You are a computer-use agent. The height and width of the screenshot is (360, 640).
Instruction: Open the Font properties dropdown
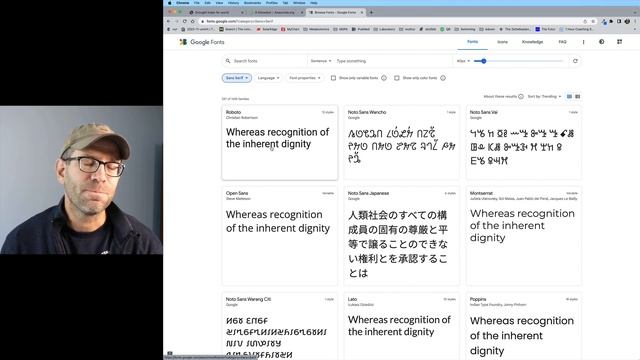305,78
